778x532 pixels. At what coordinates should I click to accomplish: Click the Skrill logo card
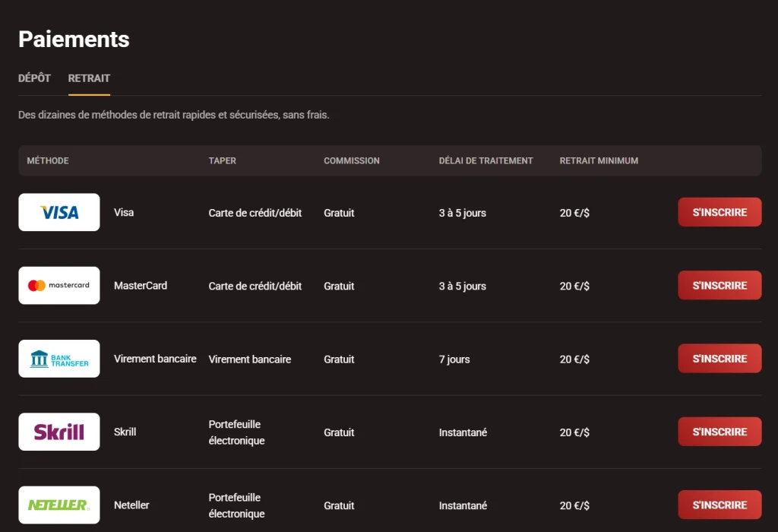point(59,432)
